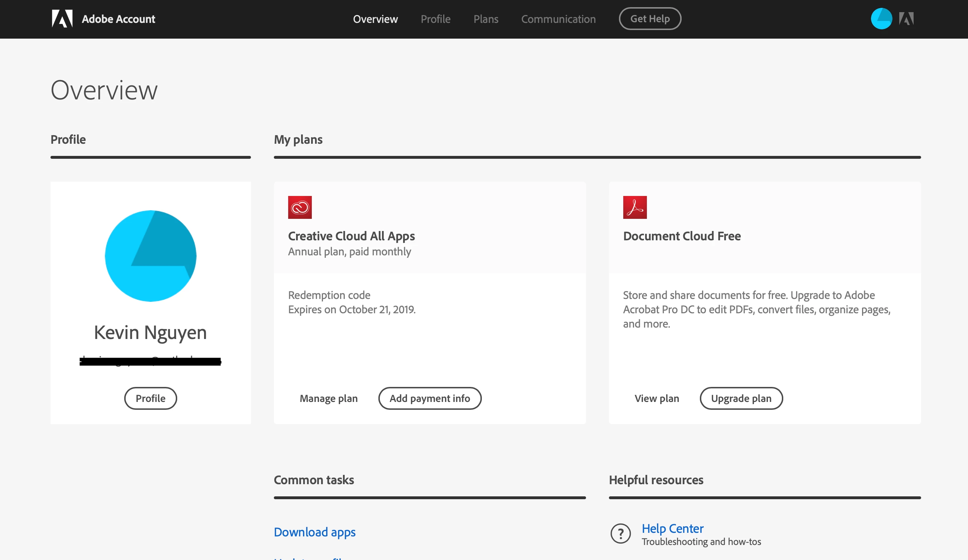Open the user avatar menu in the top bar
The image size is (968, 560).
pyautogui.click(x=881, y=19)
